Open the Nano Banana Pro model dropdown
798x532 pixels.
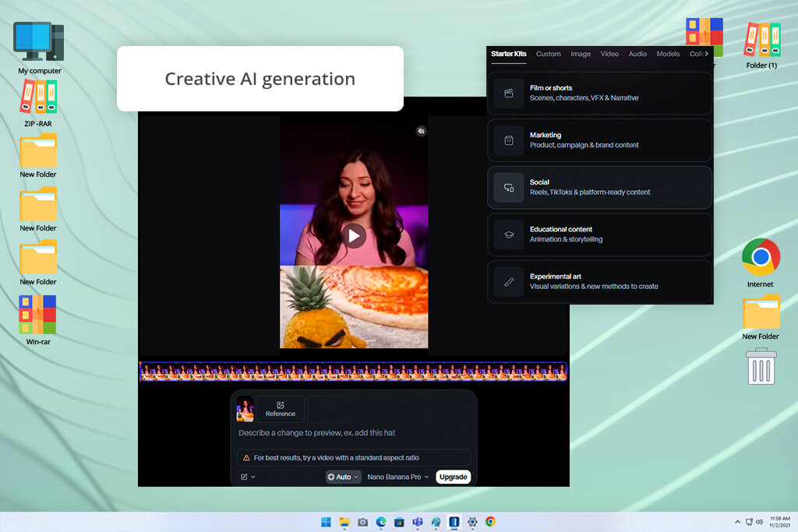398,477
